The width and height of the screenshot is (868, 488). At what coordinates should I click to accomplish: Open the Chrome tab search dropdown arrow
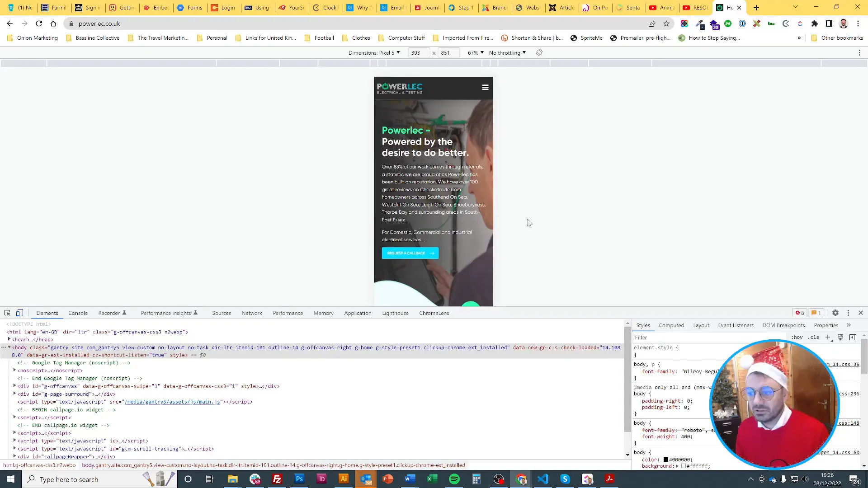795,7
